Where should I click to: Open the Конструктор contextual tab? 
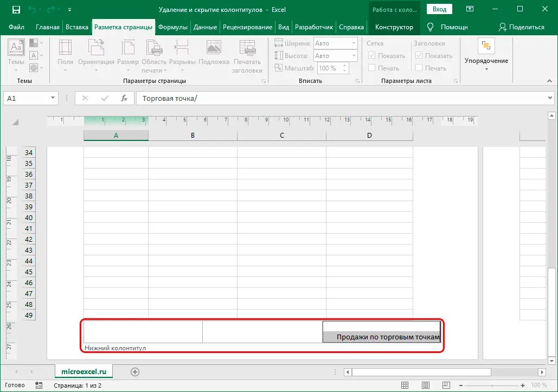coord(394,27)
